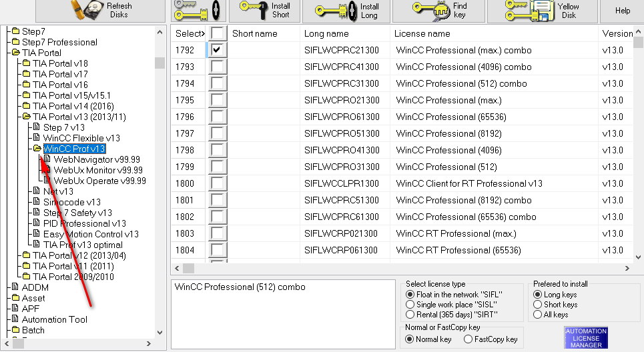Check the checkbox for row 1796
Screen dimensions: 644x352
point(218,117)
